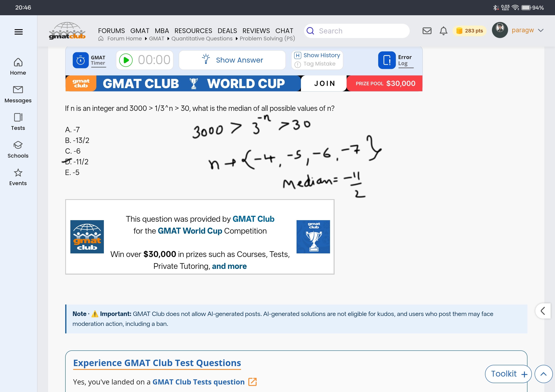The width and height of the screenshot is (555, 392).
Task: Select answer choice A. -7
Action: coord(72,130)
